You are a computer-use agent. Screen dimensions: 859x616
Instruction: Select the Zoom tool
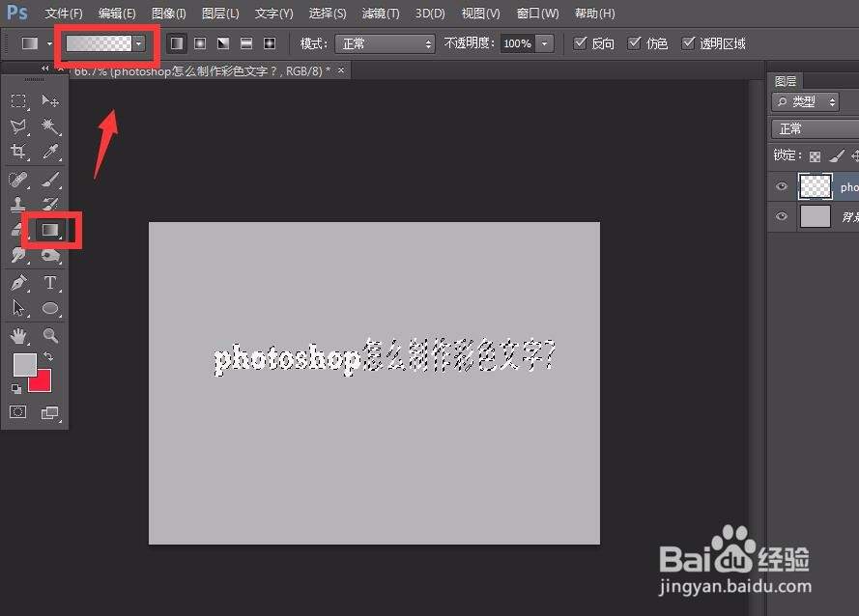click(50, 335)
